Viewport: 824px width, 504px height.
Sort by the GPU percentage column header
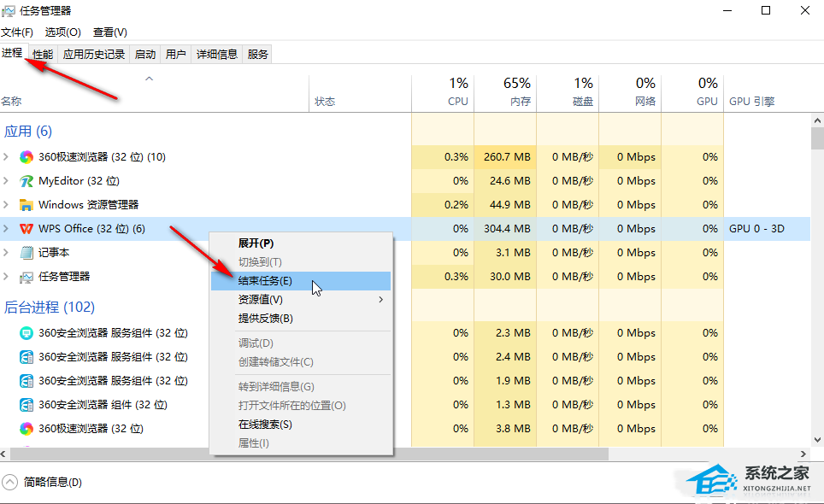[x=692, y=93]
